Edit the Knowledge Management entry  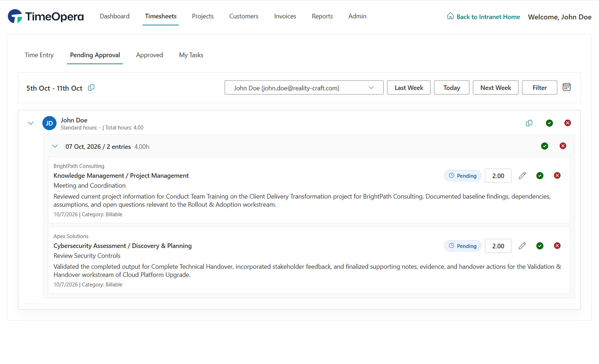pyautogui.click(x=522, y=176)
